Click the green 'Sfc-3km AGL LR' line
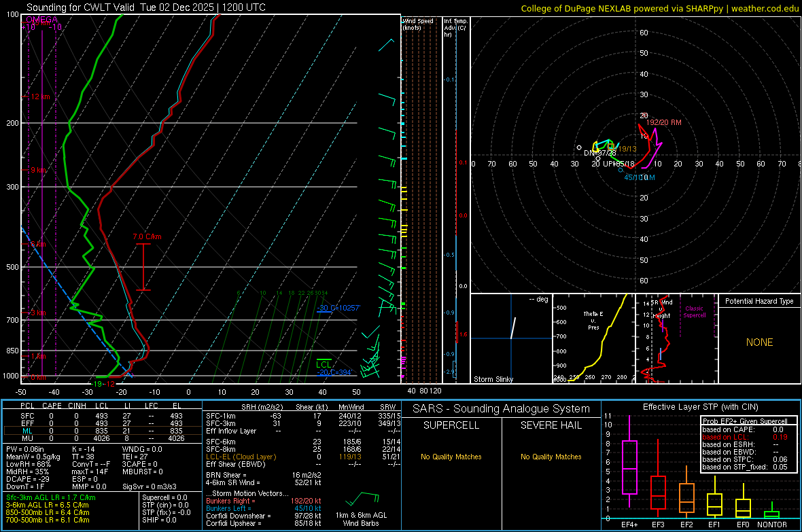 point(51,497)
